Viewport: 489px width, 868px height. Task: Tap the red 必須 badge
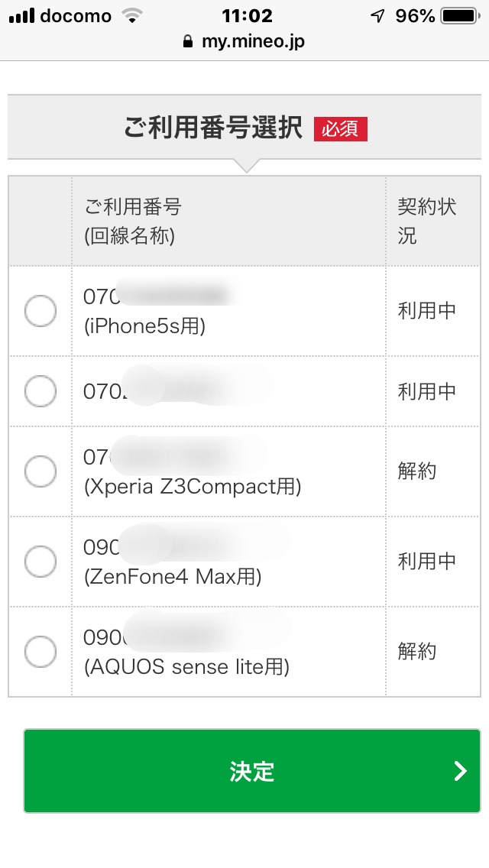coord(340,128)
